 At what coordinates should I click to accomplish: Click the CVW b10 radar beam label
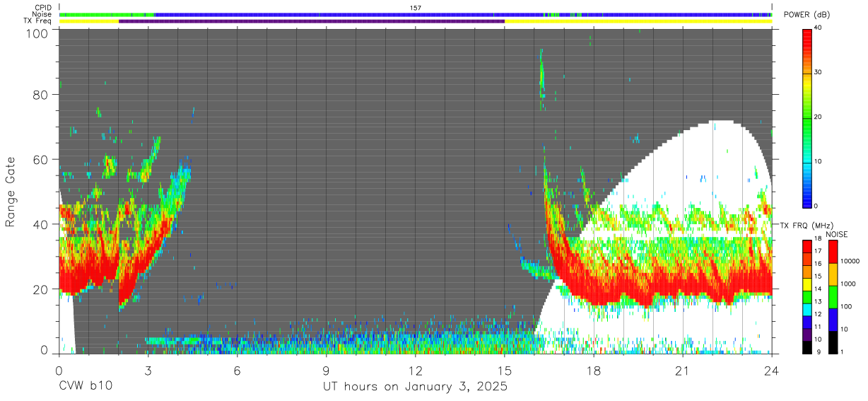point(86,386)
